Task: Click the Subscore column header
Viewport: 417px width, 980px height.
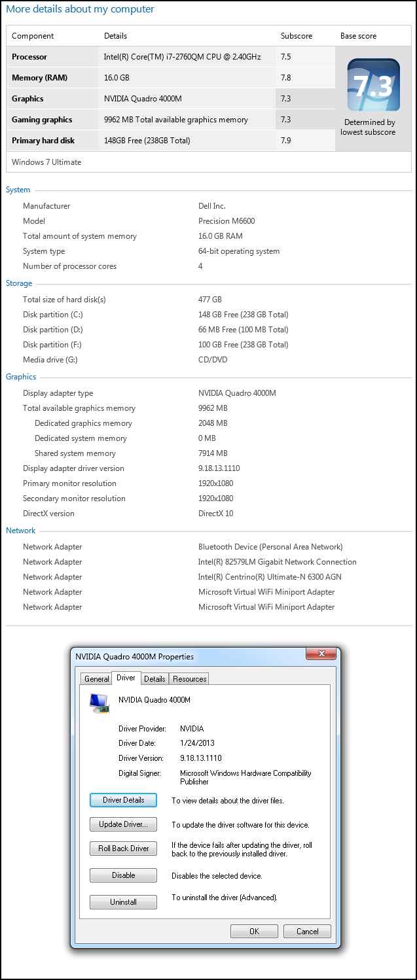Action: tap(297, 36)
